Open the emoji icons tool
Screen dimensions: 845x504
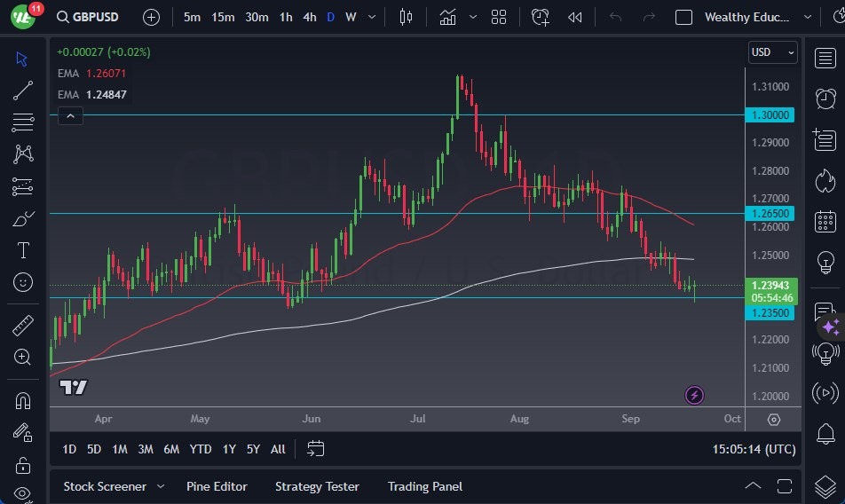[x=23, y=282]
